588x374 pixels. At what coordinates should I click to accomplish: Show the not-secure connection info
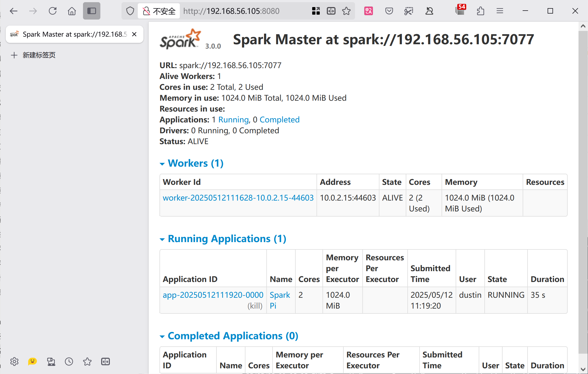159,11
